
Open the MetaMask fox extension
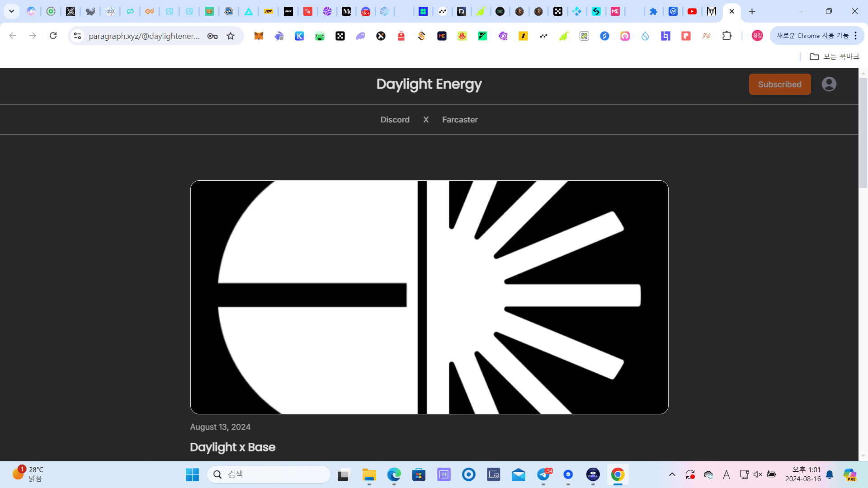(259, 36)
